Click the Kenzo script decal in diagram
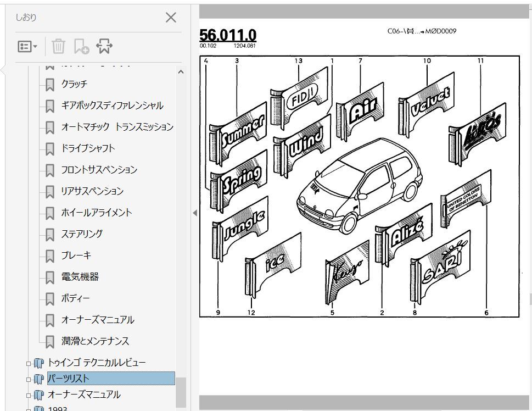 click(x=348, y=271)
